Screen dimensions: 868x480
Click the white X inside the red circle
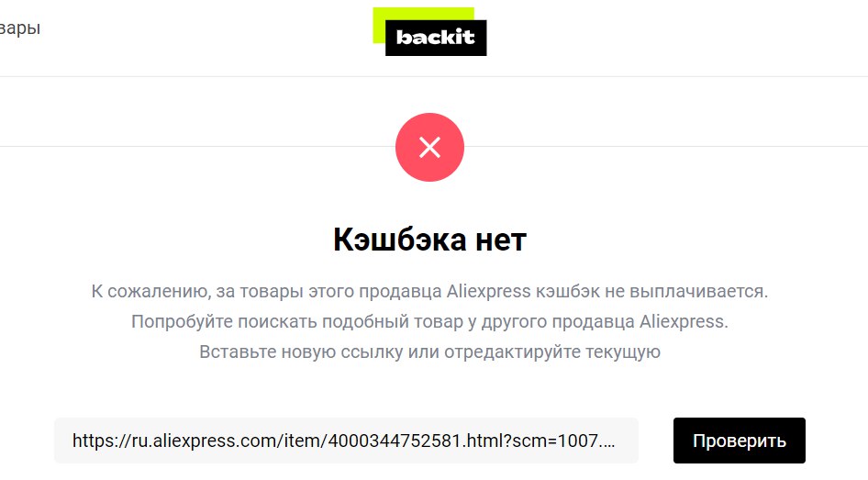[x=429, y=147]
